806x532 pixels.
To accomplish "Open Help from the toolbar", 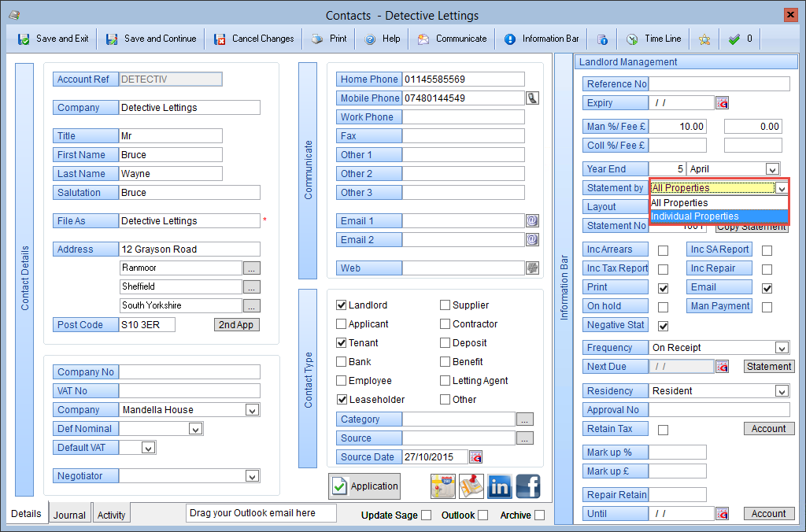I will click(x=383, y=39).
